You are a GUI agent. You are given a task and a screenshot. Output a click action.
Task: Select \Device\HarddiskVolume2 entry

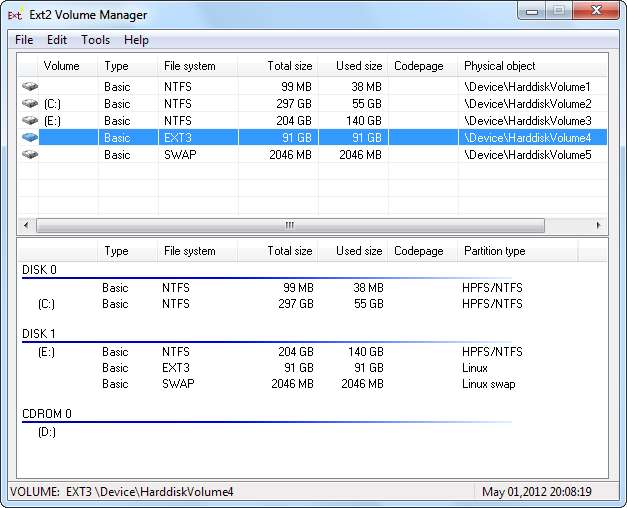[527, 104]
